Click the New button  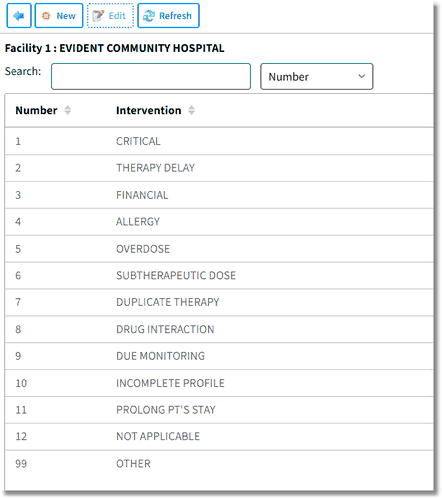[59, 16]
